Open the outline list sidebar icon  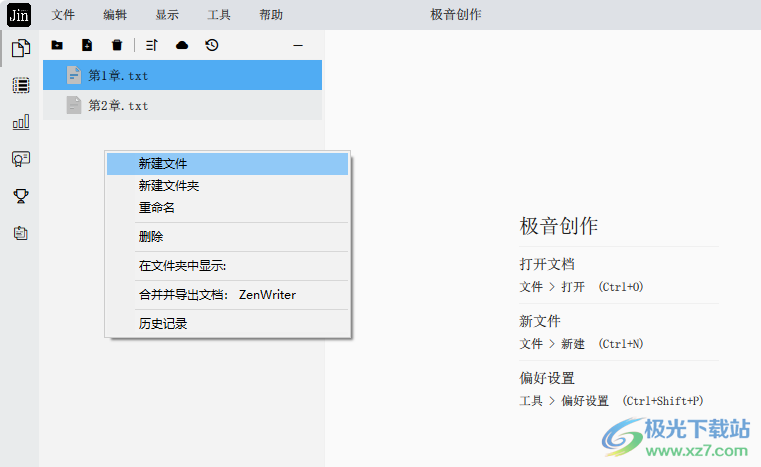click(21, 85)
